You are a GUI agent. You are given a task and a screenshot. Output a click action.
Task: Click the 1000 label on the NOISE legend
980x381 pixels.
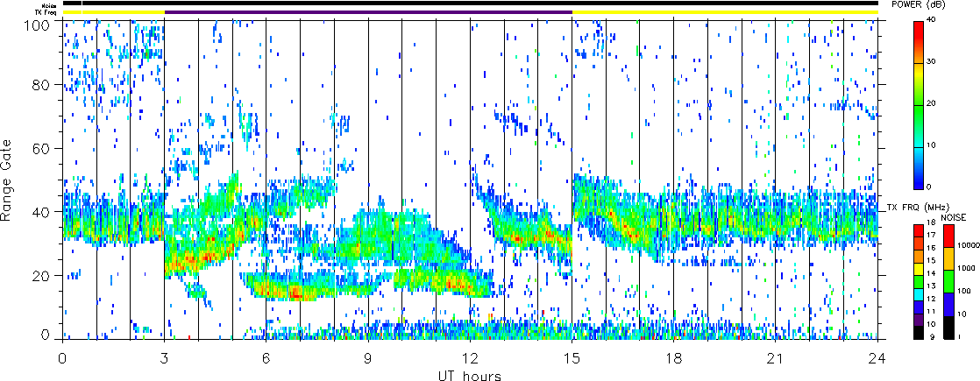[966, 268]
